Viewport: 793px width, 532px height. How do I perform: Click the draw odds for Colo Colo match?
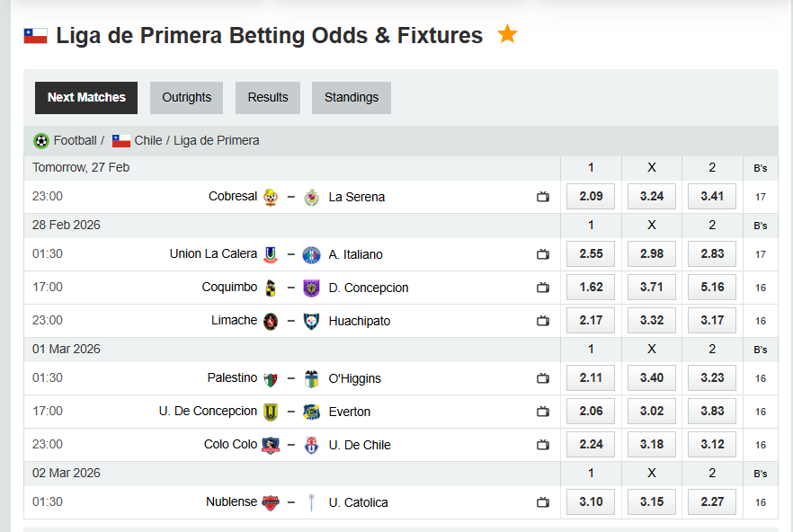pyautogui.click(x=651, y=444)
